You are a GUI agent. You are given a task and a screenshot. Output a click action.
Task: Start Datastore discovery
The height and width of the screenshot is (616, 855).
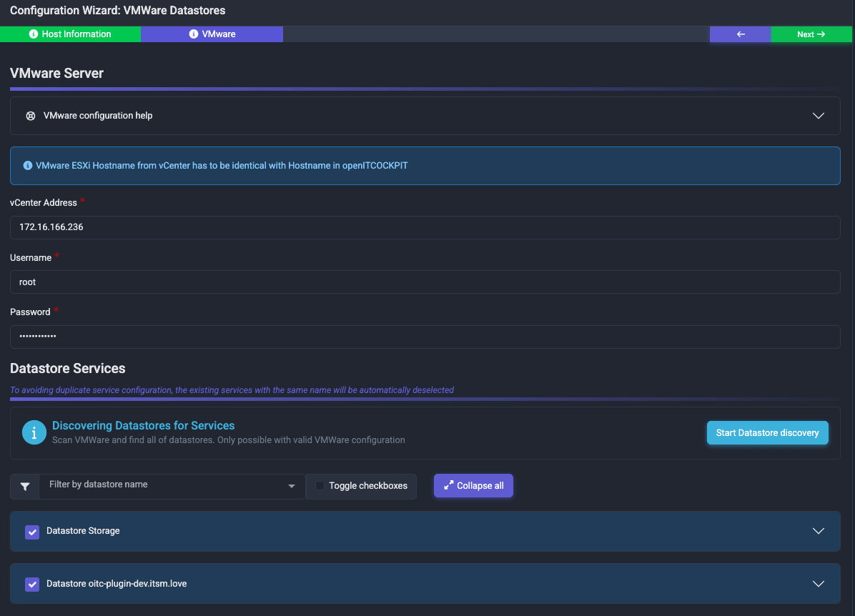(x=767, y=433)
